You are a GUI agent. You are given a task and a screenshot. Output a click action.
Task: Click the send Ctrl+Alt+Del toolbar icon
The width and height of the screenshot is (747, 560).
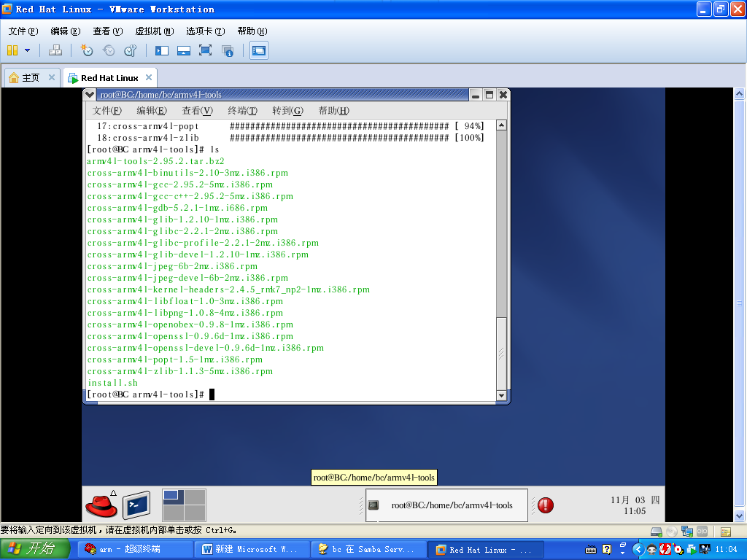point(55,50)
